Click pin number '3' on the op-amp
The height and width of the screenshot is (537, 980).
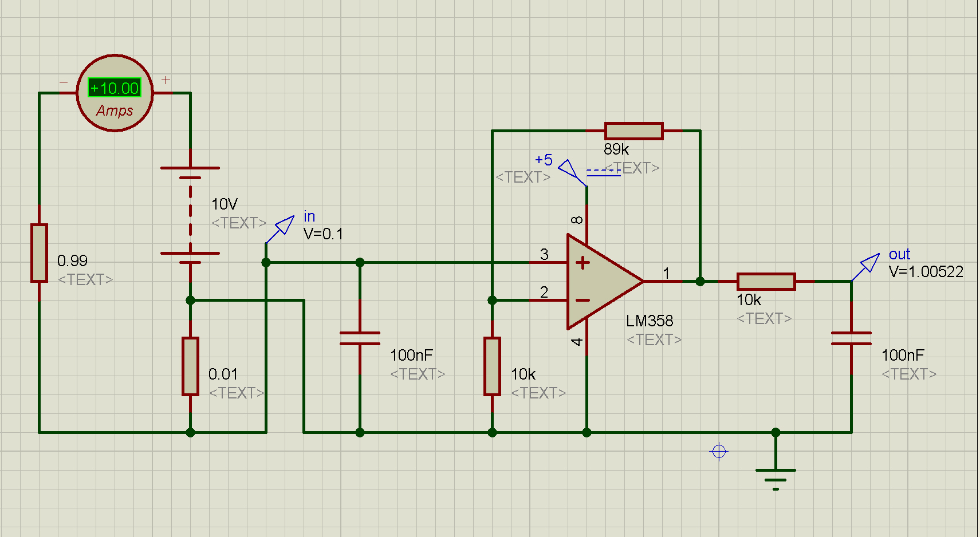pyautogui.click(x=544, y=254)
